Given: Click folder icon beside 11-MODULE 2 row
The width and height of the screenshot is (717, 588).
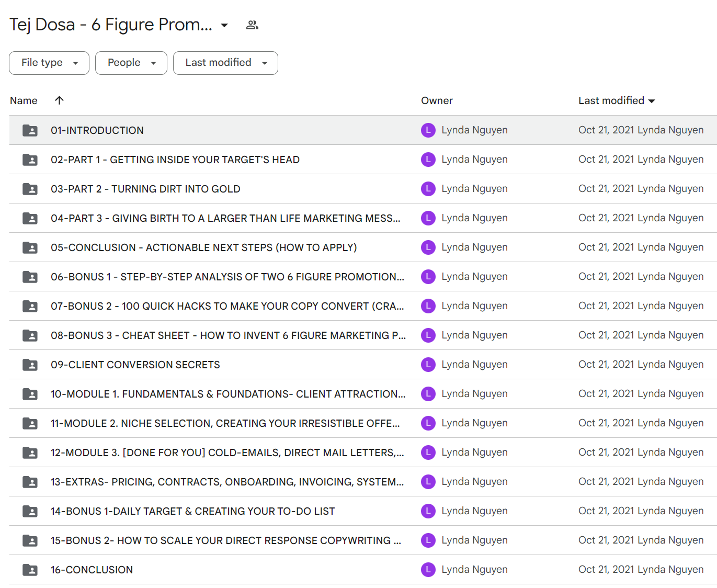Looking at the screenshot, I should tap(30, 423).
